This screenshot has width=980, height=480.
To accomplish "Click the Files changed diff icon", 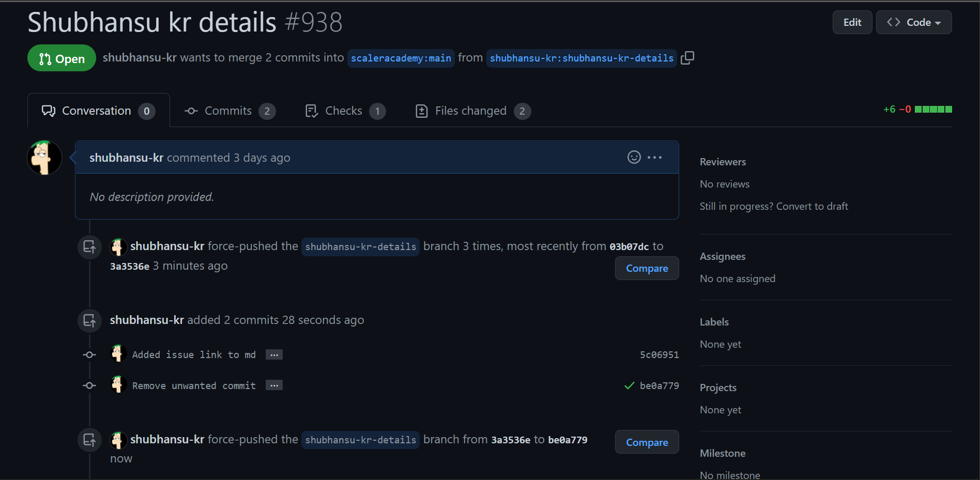I will 421,111.
